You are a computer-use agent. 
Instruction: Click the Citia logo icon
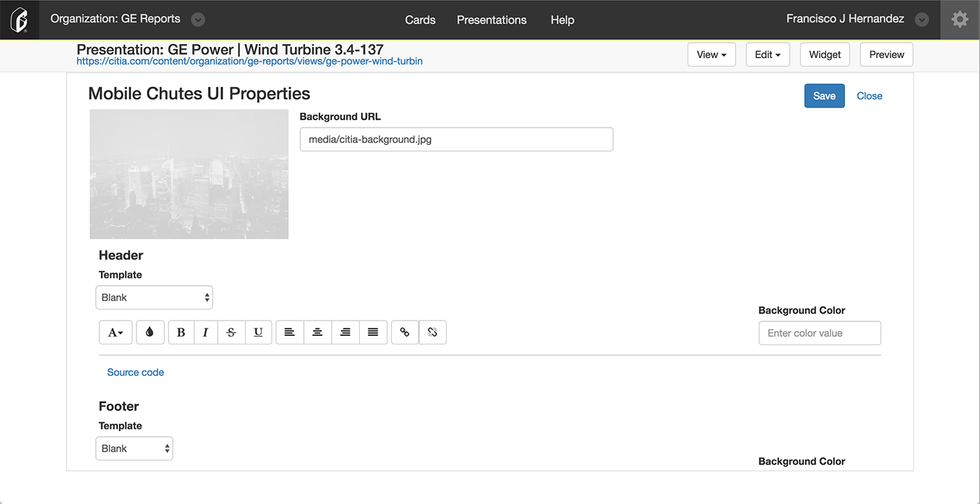[20, 20]
